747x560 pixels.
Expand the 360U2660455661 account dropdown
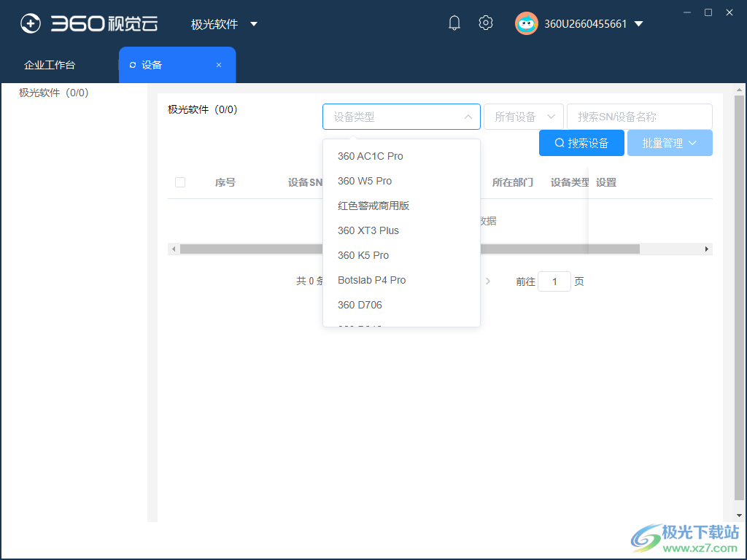point(639,24)
